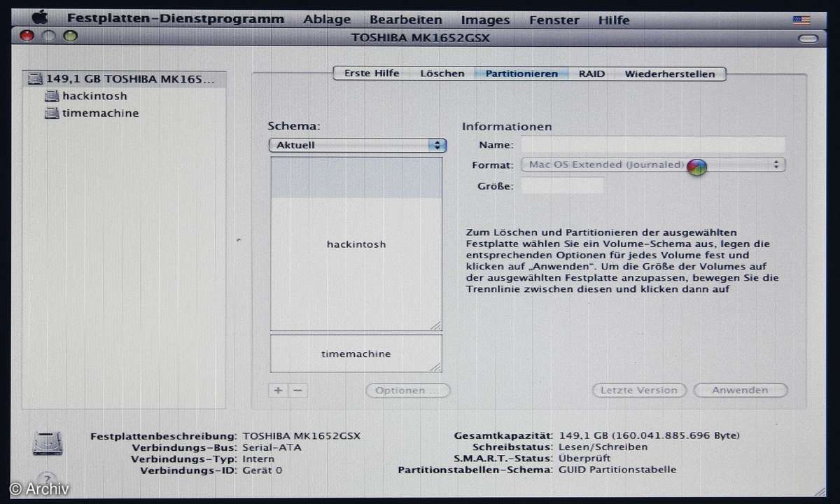The width and height of the screenshot is (840, 504).
Task: Click the Name input field
Action: pyautogui.click(x=653, y=145)
